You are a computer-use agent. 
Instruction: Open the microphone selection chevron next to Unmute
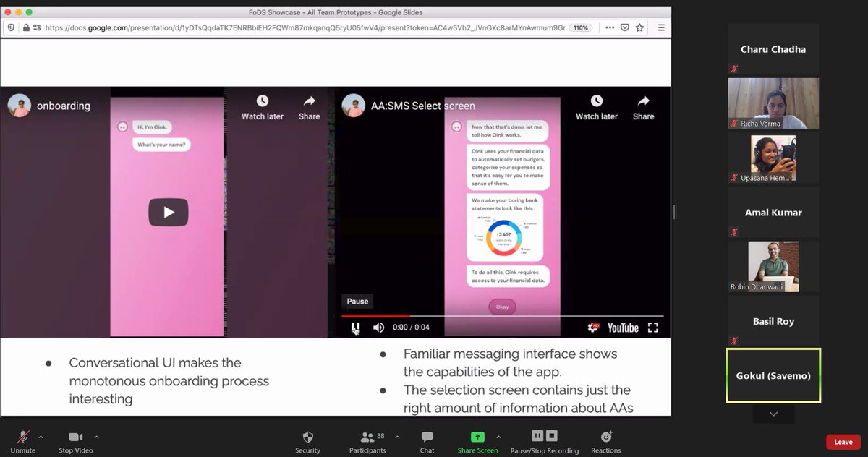click(40, 435)
